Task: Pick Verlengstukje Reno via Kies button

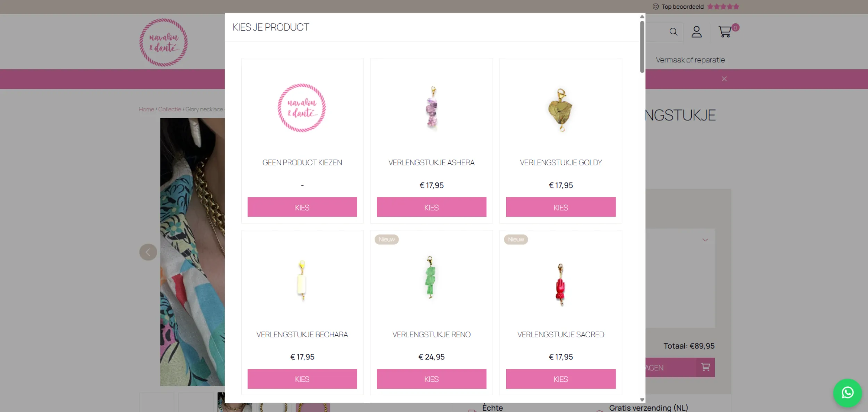Action: (431, 379)
